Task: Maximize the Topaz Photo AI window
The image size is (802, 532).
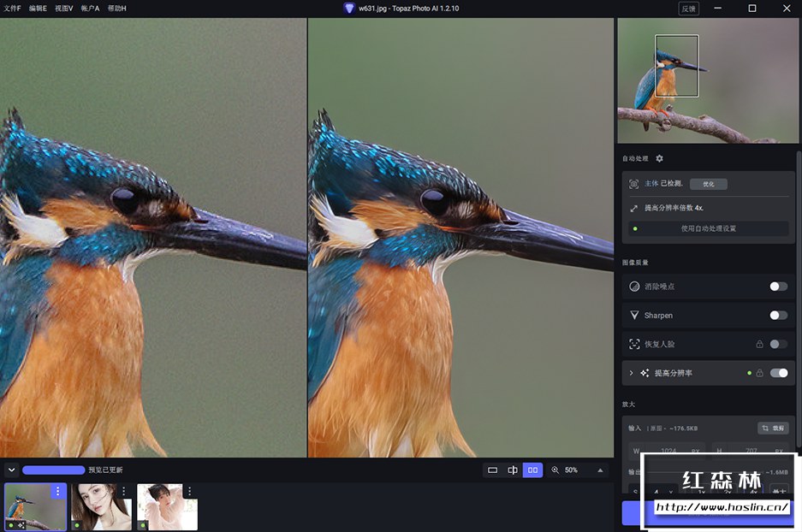Action: 752,9
